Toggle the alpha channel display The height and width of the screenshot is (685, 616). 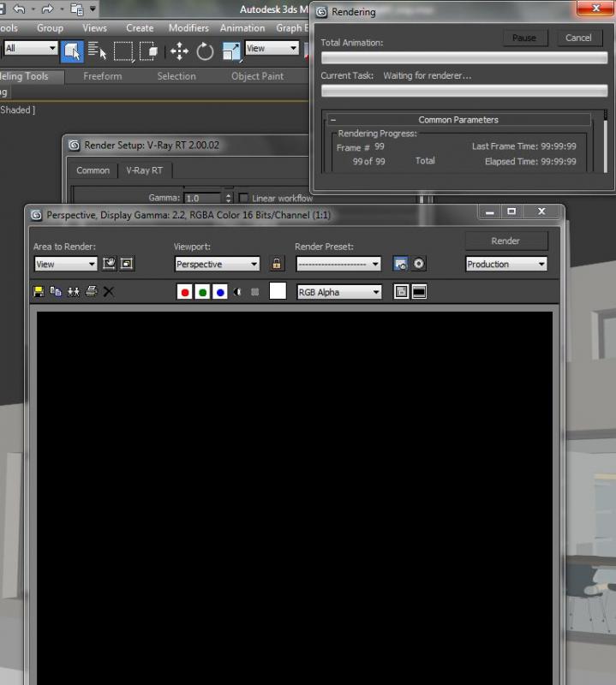pos(237,292)
